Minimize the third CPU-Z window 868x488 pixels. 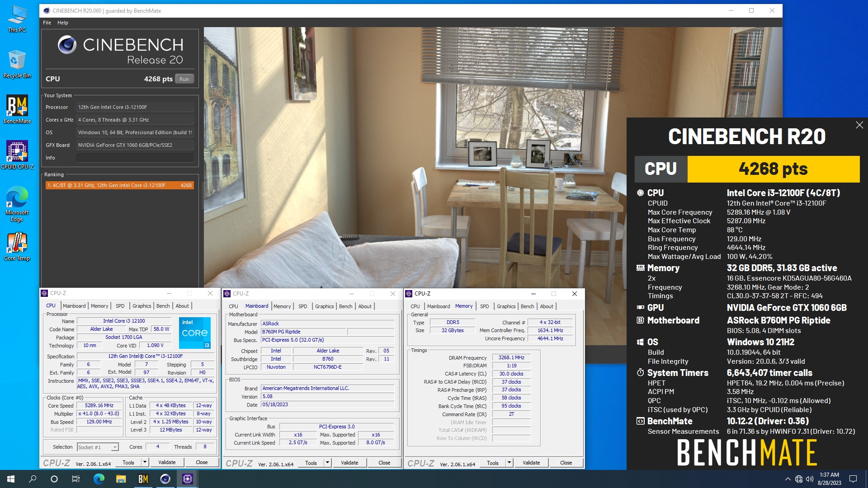point(533,294)
